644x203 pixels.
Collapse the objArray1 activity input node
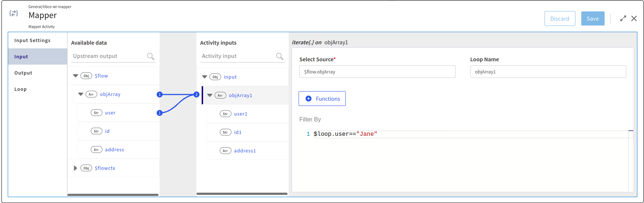click(x=210, y=95)
